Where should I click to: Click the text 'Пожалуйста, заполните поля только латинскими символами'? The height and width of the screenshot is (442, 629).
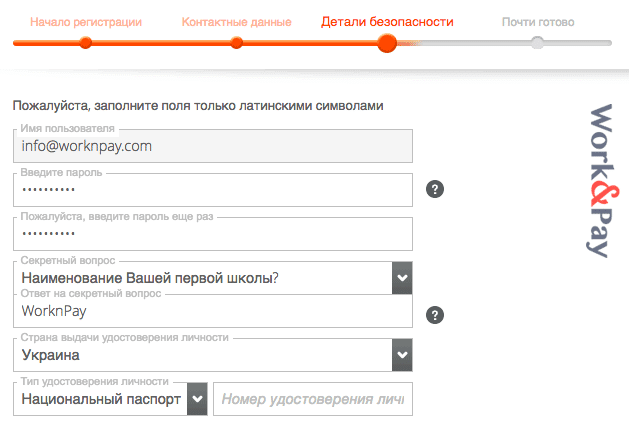click(198, 106)
